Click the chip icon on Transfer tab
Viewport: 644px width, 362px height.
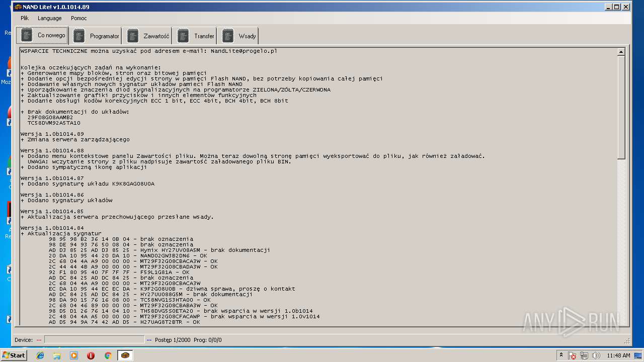tap(183, 36)
